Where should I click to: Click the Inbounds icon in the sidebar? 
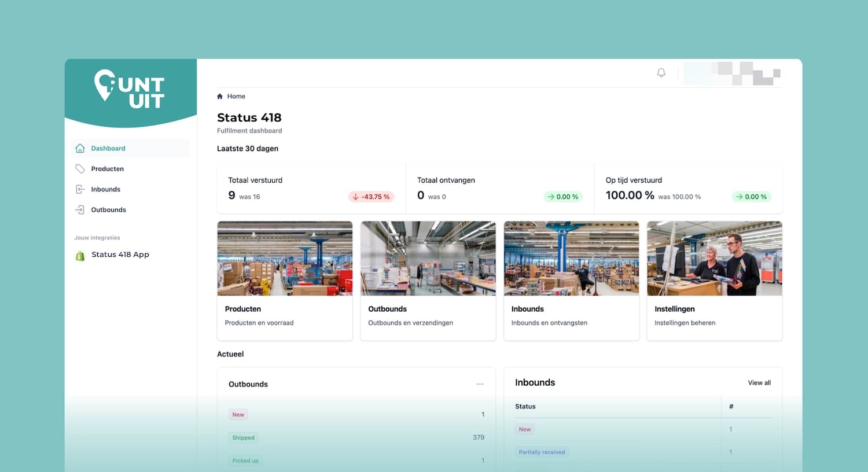pos(80,189)
